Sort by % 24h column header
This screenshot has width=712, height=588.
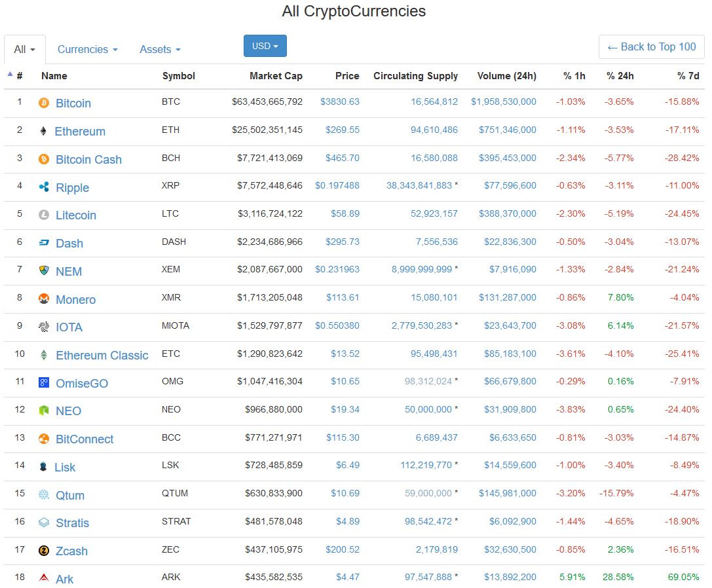pyautogui.click(x=620, y=76)
